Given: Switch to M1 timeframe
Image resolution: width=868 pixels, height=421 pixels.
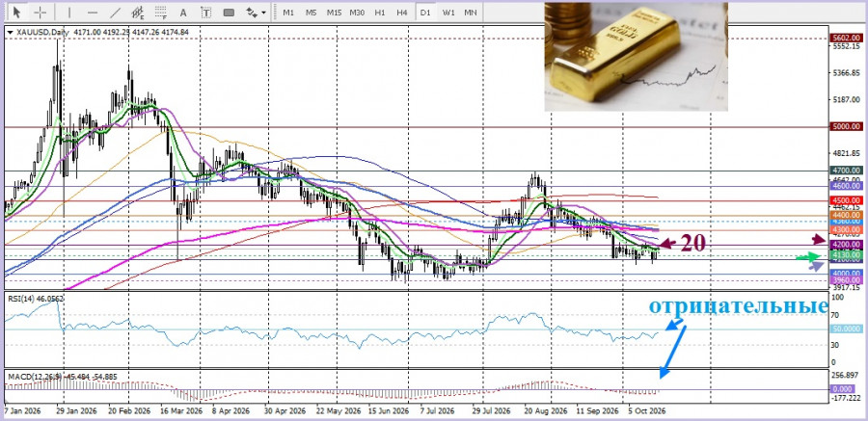Looking at the screenshot, I should [x=287, y=13].
